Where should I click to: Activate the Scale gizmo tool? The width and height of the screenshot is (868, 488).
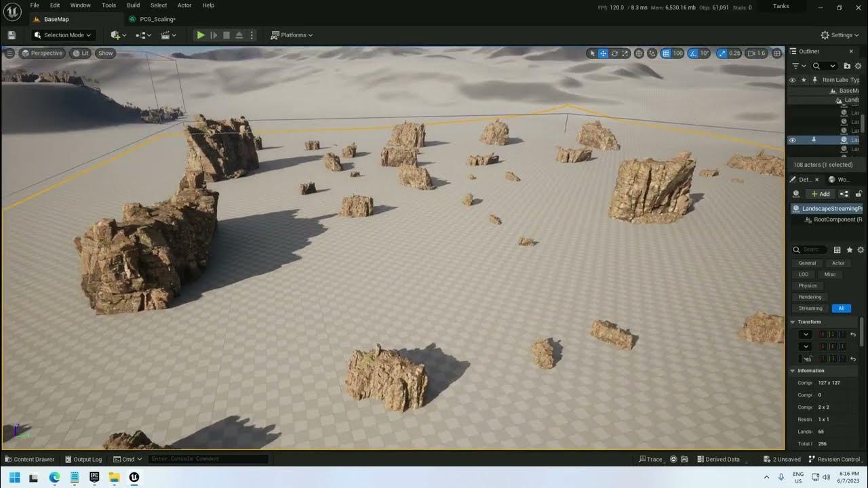pos(625,53)
